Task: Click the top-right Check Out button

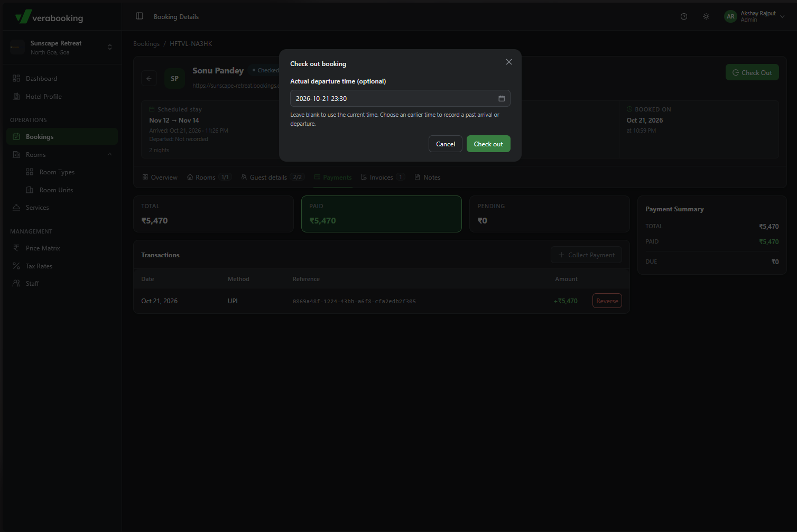Action: click(752, 73)
